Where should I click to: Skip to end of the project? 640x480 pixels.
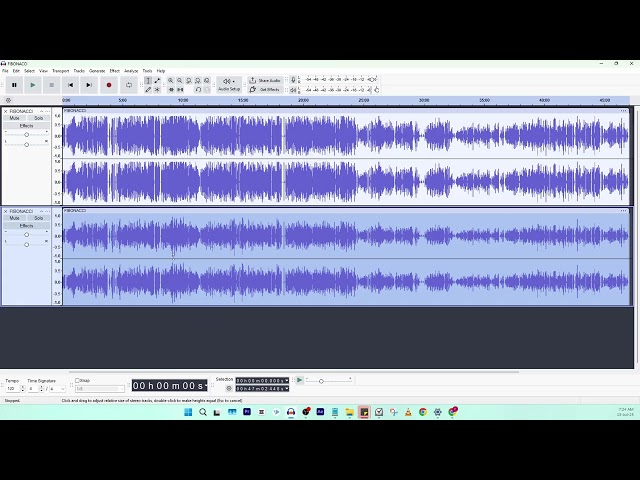click(x=89, y=85)
